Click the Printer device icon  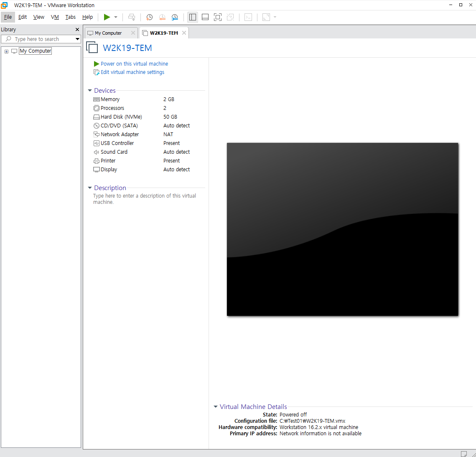click(96, 161)
